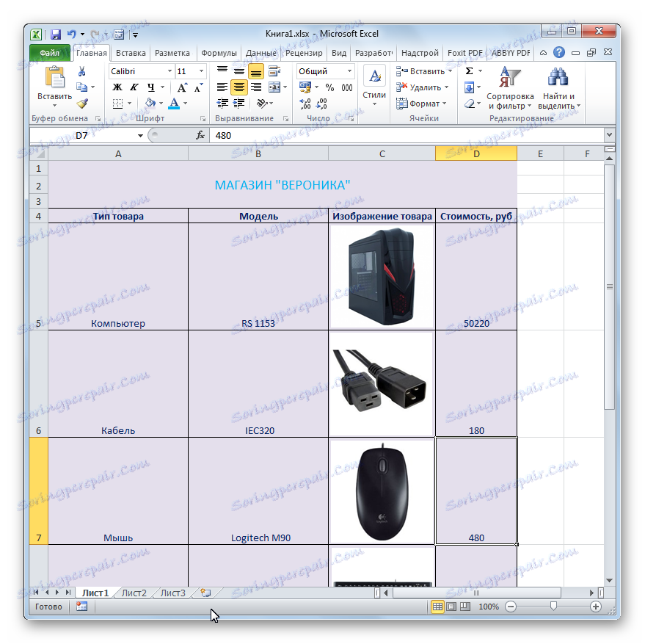Toggle macro recording icon in status bar
This screenshot has width=645, height=644.
pos(82,607)
